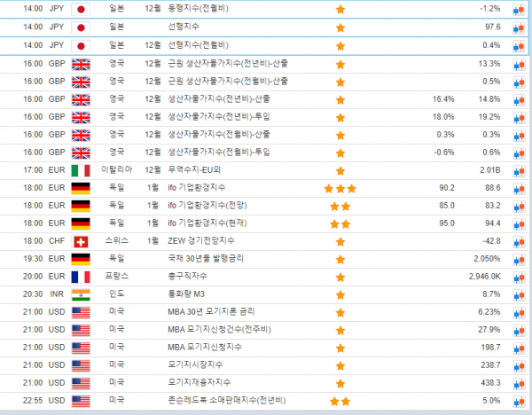Click chart icon for 국채 30년물 발행금리
The width and height of the screenshot is (532, 415).
519,259
